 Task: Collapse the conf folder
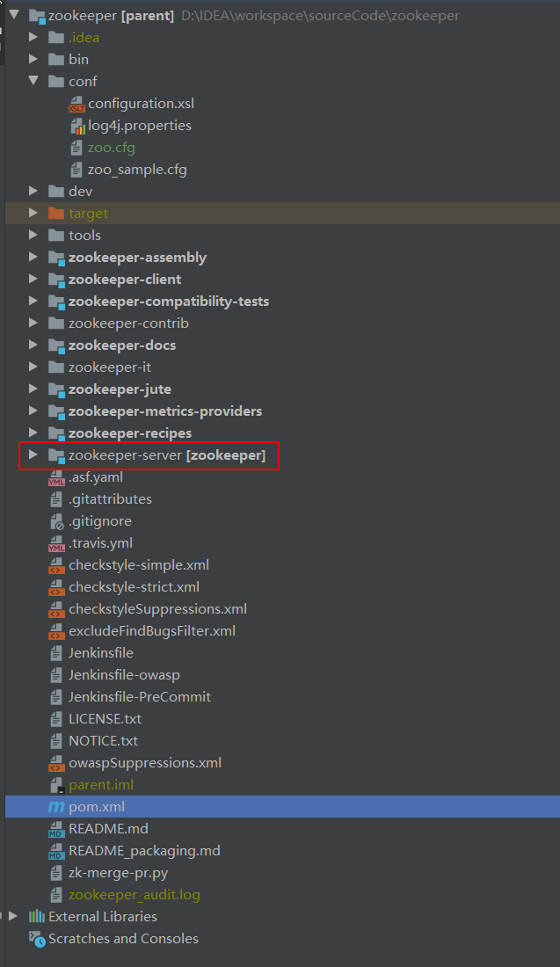(x=33, y=82)
